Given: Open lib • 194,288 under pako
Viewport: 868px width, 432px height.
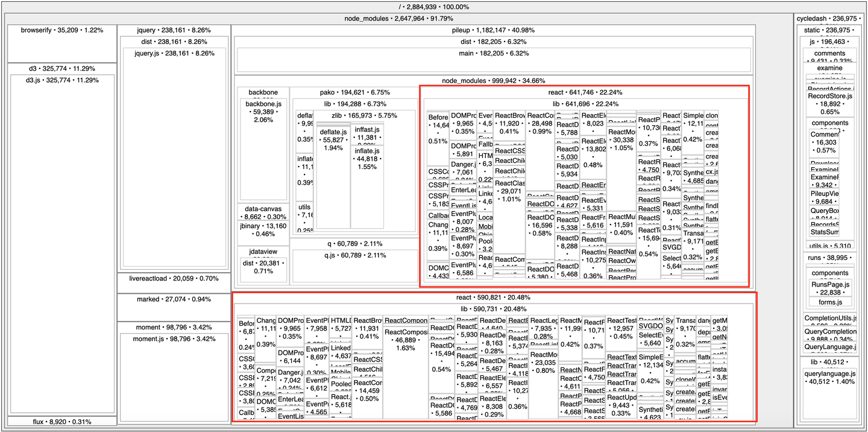Looking at the screenshot, I should [x=353, y=104].
